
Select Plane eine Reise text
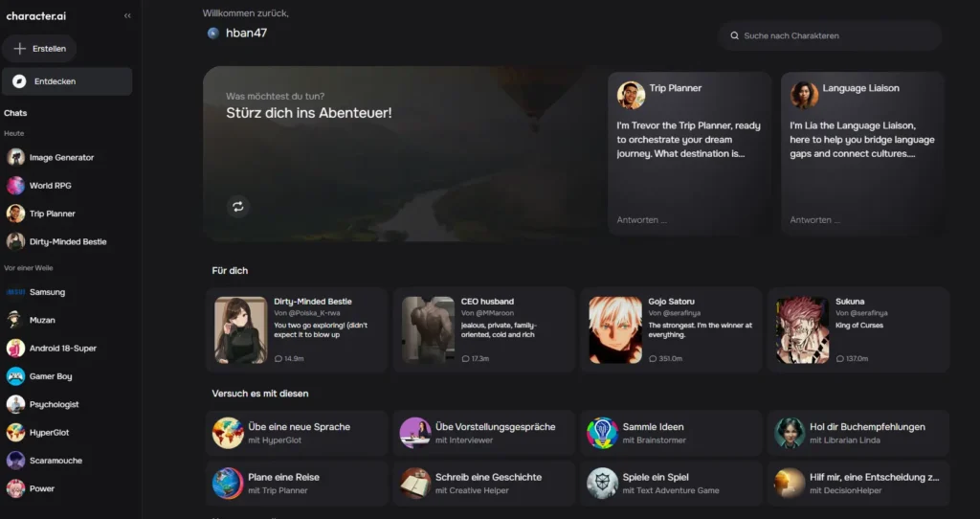283,477
